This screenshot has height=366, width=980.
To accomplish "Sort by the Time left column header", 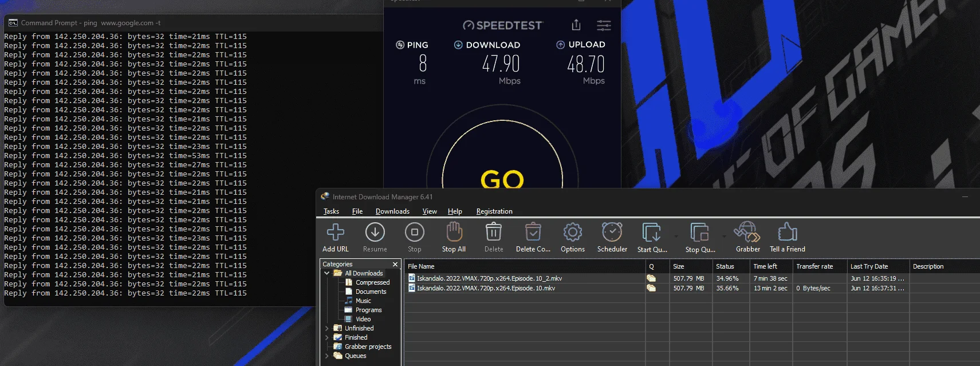I will (x=772, y=266).
